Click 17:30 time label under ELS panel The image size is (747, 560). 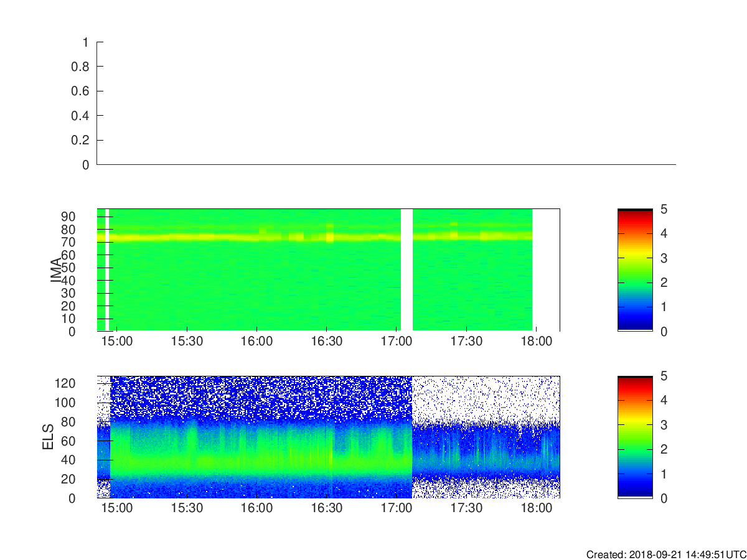click(466, 508)
